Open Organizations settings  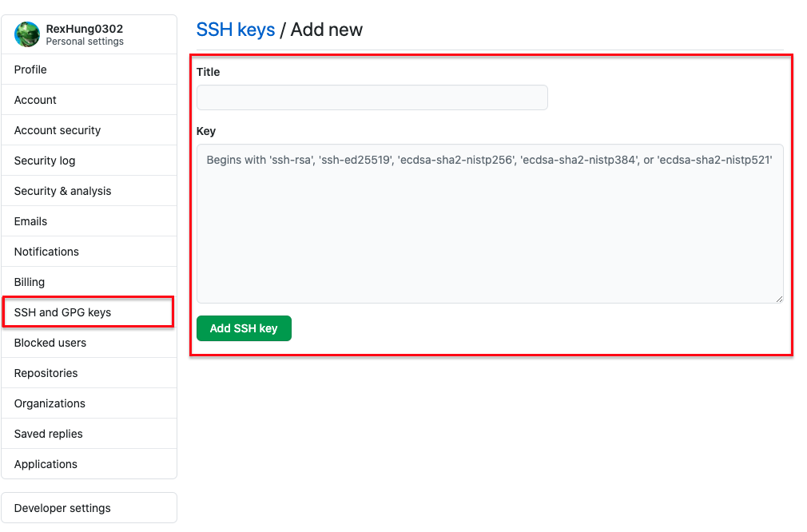coord(50,403)
